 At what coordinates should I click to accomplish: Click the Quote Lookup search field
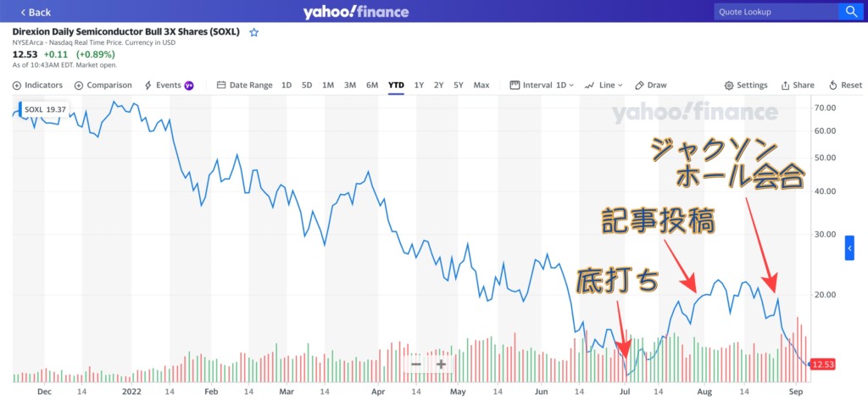coord(776,12)
